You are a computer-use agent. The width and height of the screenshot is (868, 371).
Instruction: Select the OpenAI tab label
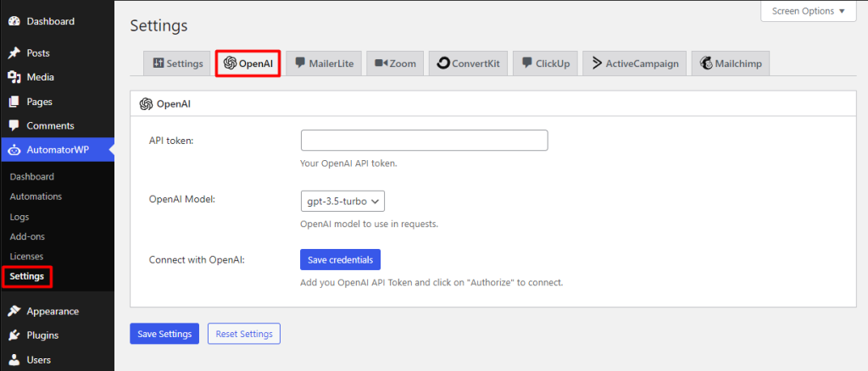tap(256, 64)
